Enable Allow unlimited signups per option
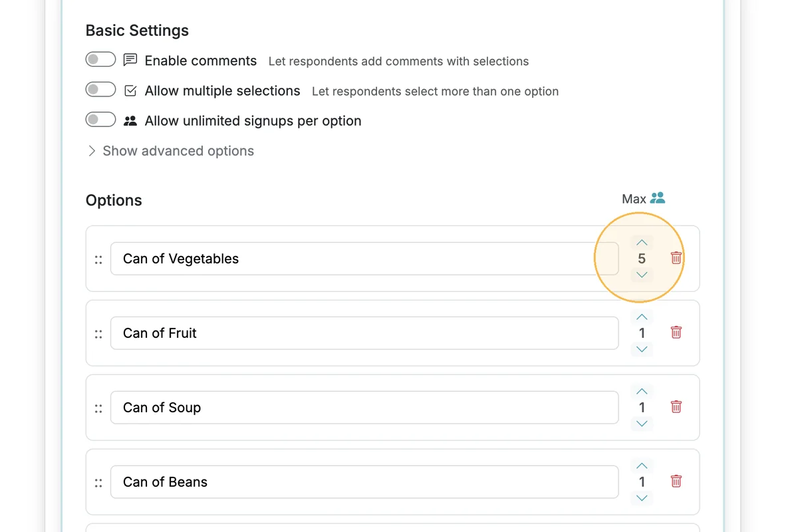The image size is (798, 532). coord(100,120)
